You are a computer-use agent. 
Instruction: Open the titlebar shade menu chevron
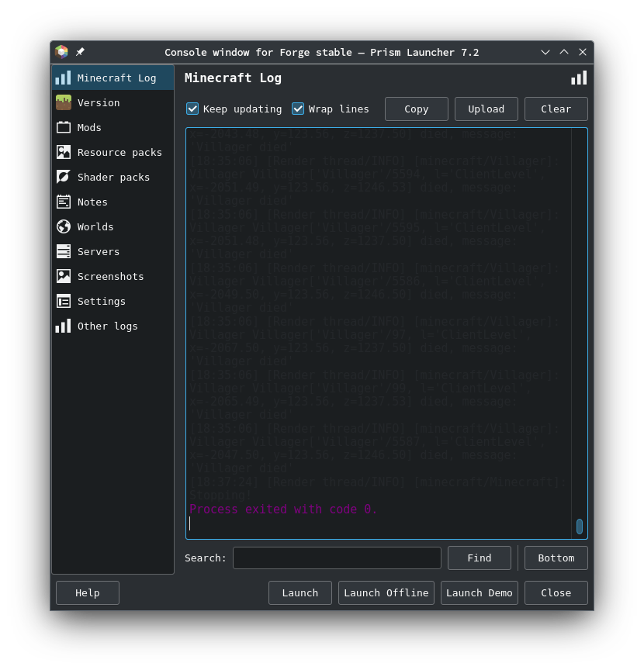pos(545,52)
